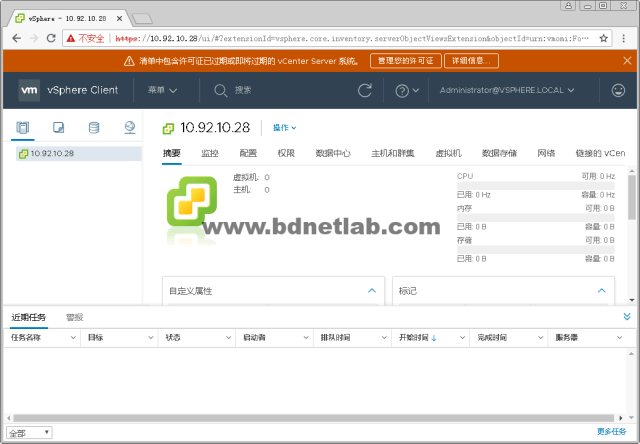The height and width of the screenshot is (444, 640).
Task: Open the 操作 actions dropdown
Action: [x=284, y=128]
